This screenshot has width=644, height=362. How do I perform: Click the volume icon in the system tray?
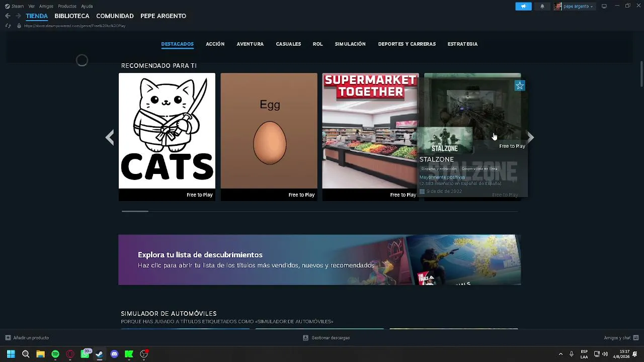pyautogui.click(x=605, y=354)
